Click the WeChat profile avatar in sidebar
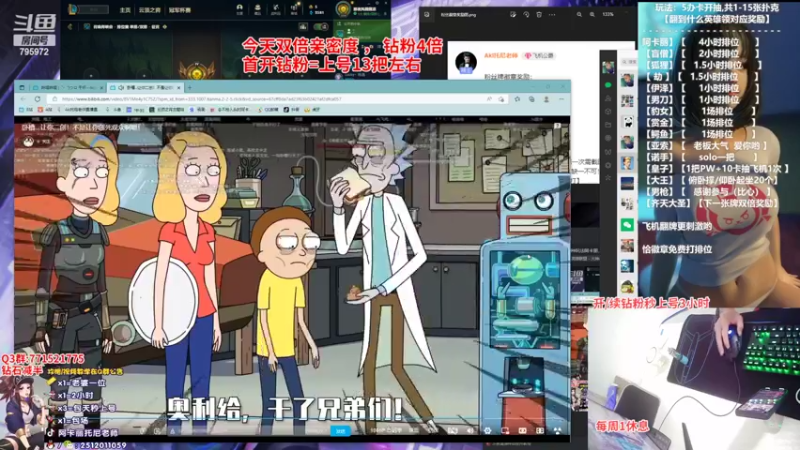Screen dimensions: 800x450 (608, 67)
